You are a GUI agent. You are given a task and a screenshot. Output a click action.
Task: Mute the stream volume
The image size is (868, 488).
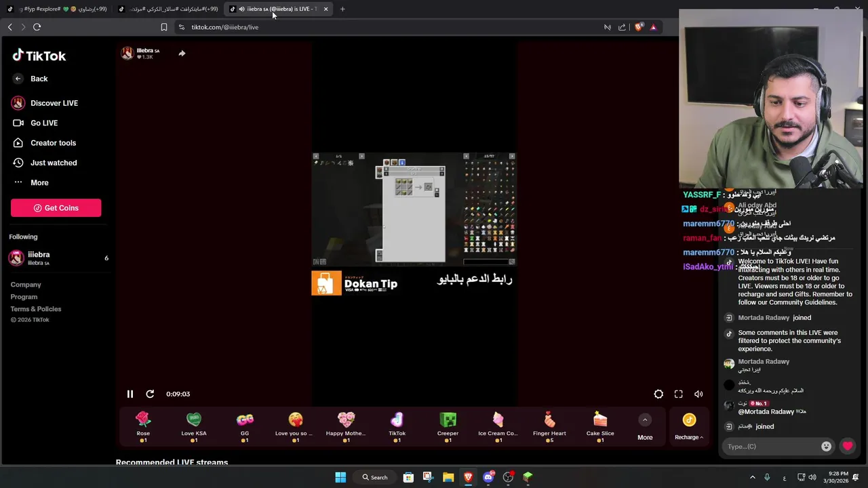[698, 394]
